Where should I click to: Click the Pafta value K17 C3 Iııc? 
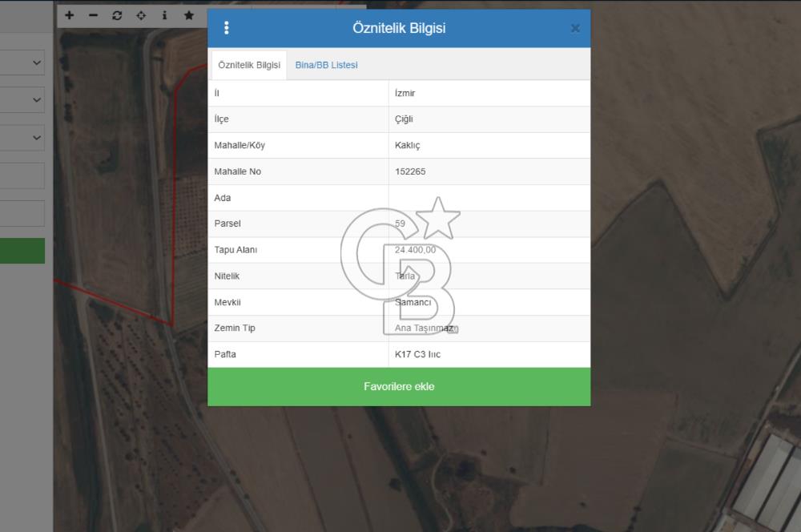point(417,354)
